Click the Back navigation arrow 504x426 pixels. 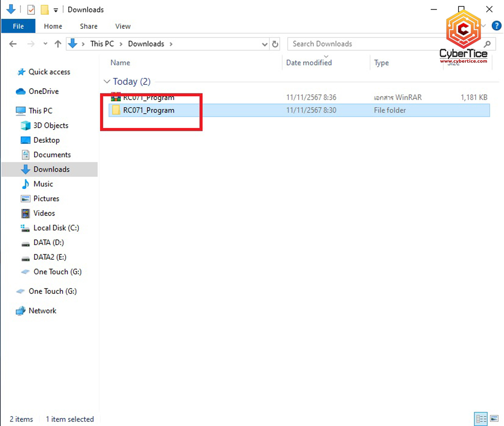pos(13,44)
